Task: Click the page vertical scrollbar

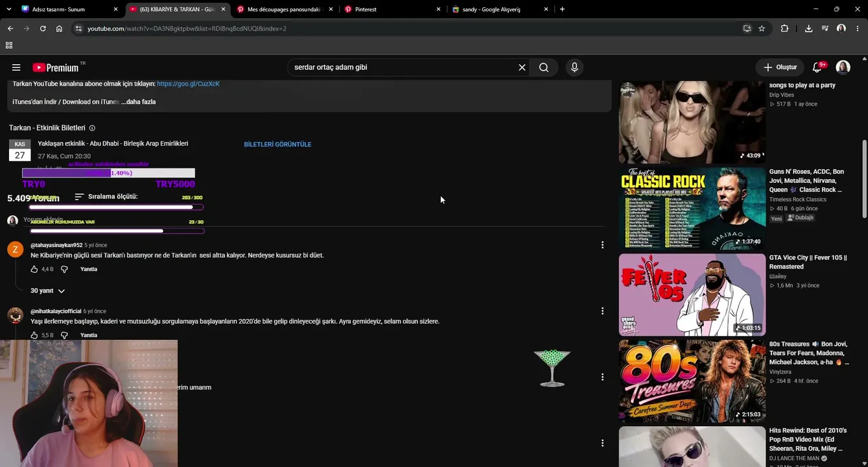Action: click(x=864, y=178)
